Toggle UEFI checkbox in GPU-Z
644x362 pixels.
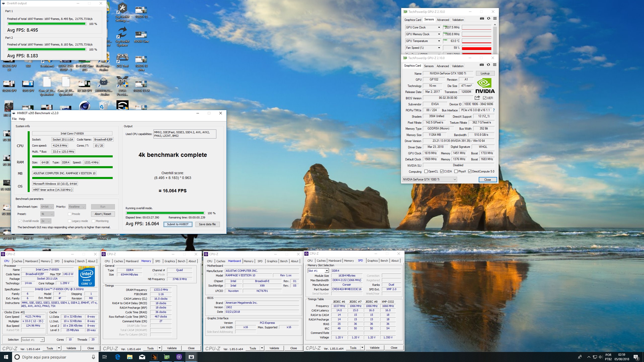pyautogui.click(x=485, y=98)
